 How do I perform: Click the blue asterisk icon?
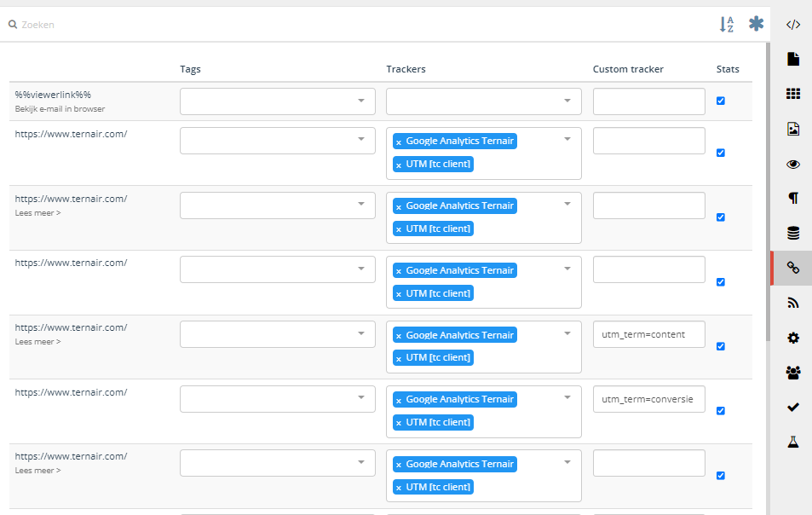756,24
